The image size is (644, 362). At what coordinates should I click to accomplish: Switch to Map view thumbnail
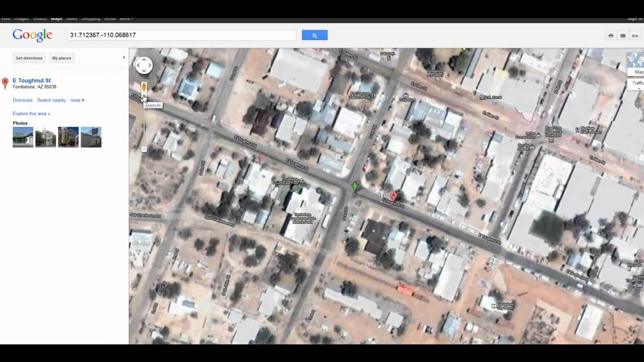pos(636,64)
